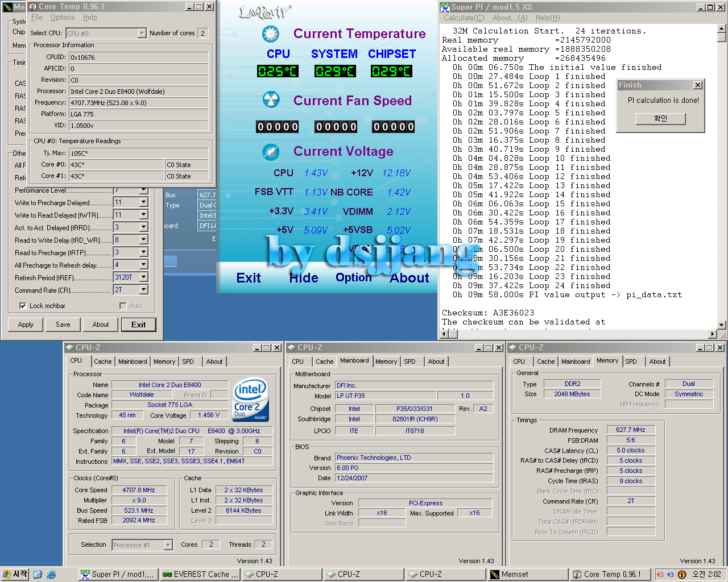Click the voltage gauge icon beside Current Voltage
The height and width of the screenshot is (582, 728).
click(271, 152)
